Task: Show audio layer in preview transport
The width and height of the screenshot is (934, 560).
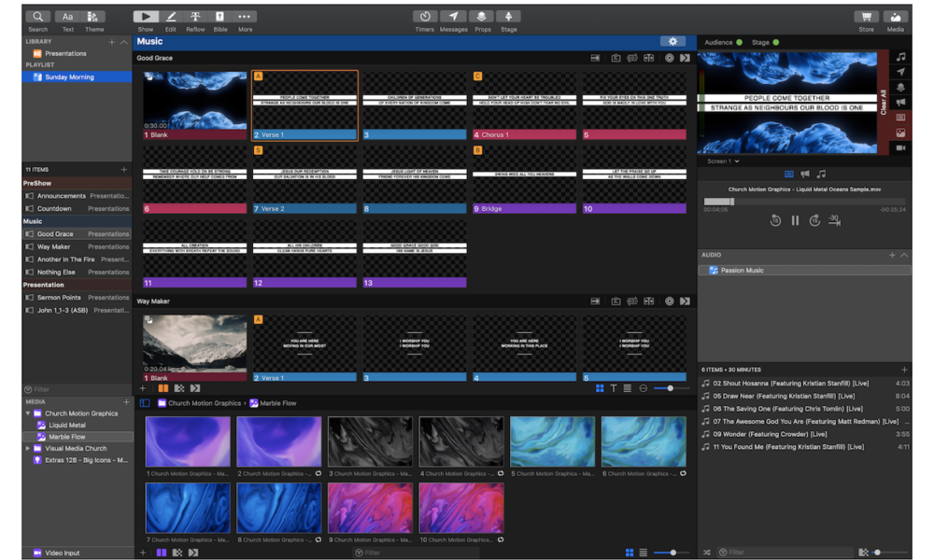Action: 821,175
